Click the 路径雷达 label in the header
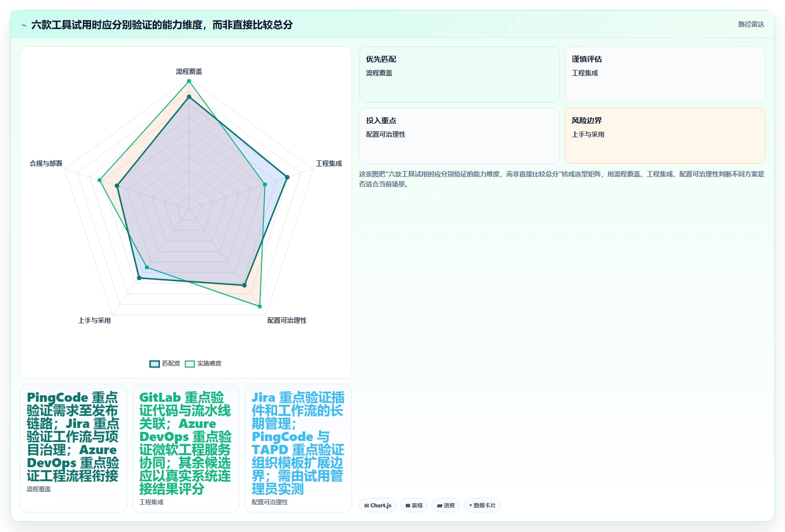Image resolution: width=785 pixels, height=532 pixels. [x=751, y=24]
